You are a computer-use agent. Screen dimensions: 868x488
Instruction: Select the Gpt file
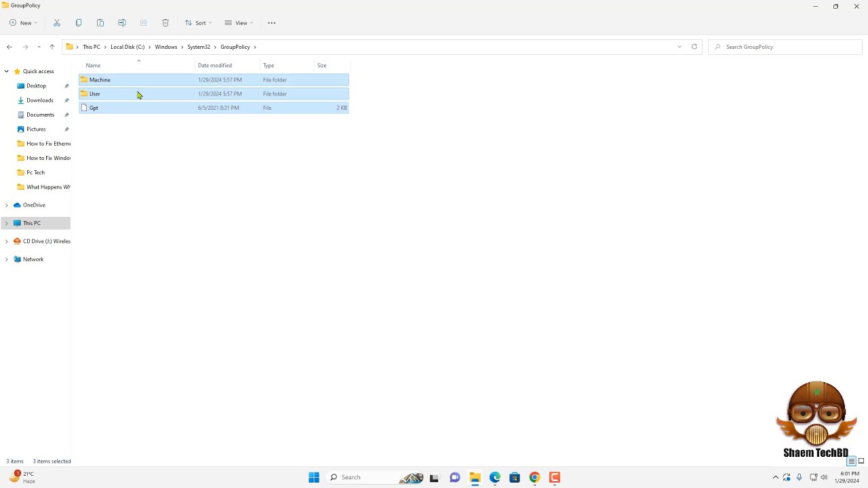(x=214, y=108)
